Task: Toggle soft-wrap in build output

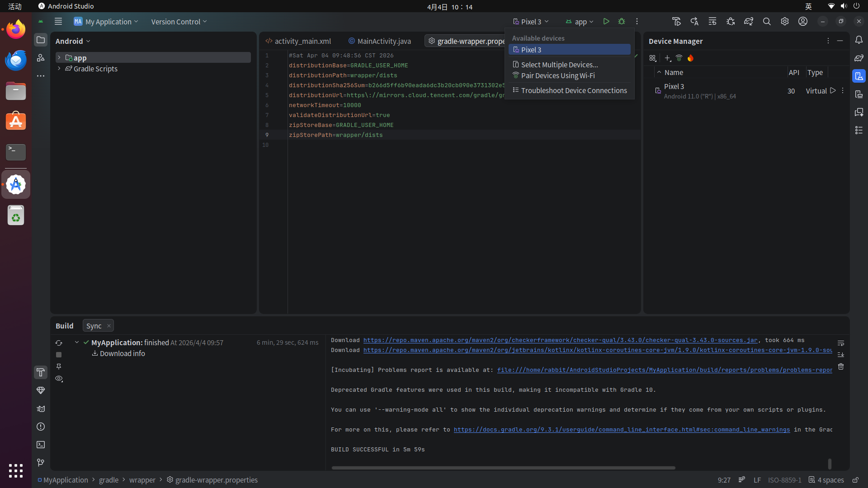Action: 841,343
